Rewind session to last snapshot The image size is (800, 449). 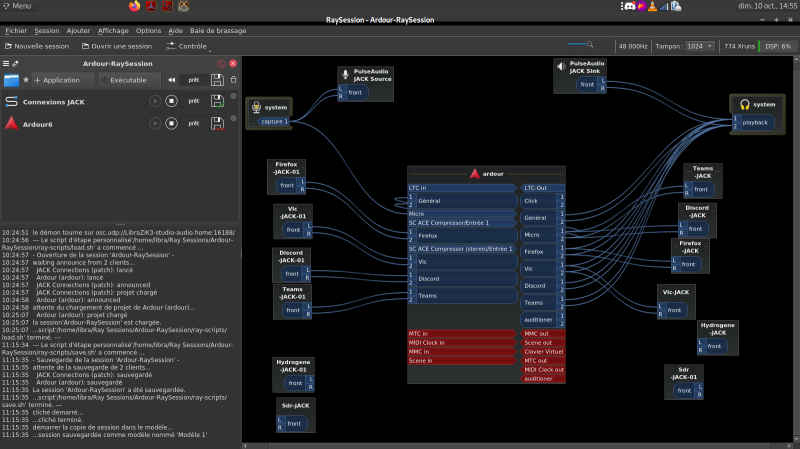[x=171, y=79]
